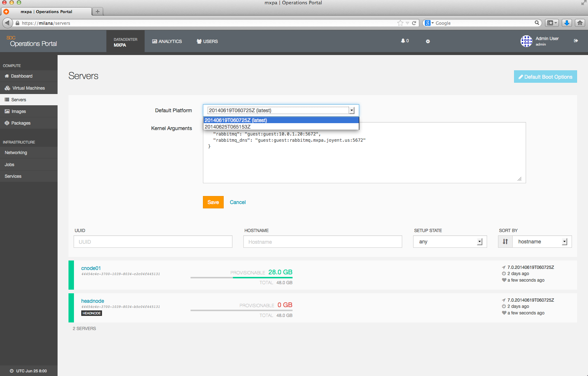The height and width of the screenshot is (376, 588).
Task: Click the green status bar of headnode
Action: click(71, 308)
